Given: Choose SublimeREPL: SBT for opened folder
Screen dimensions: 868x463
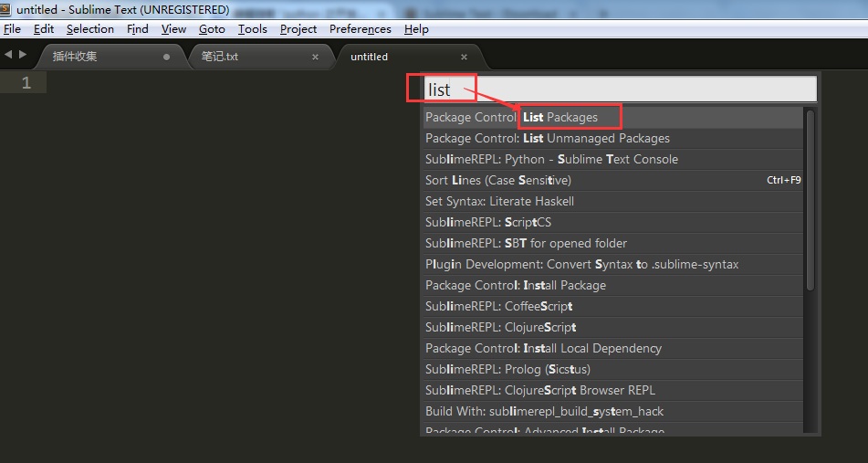Looking at the screenshot, I should [612, 244].
